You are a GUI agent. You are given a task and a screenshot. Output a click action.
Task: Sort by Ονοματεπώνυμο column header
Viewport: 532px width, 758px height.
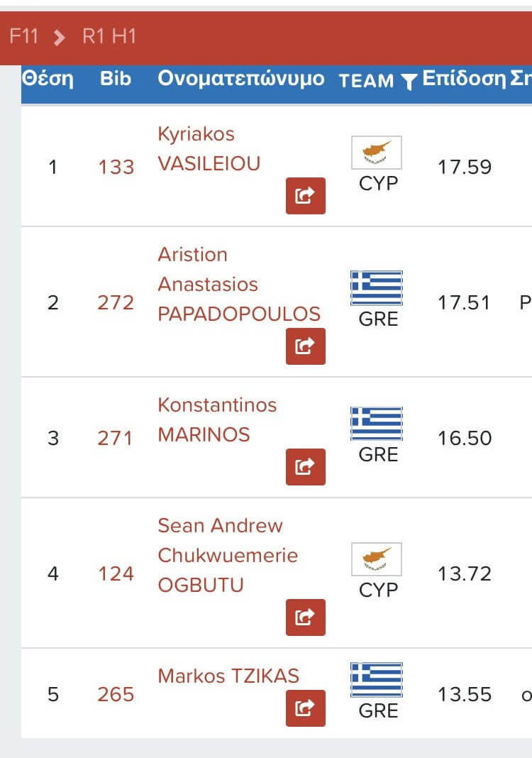coord(240,79)
